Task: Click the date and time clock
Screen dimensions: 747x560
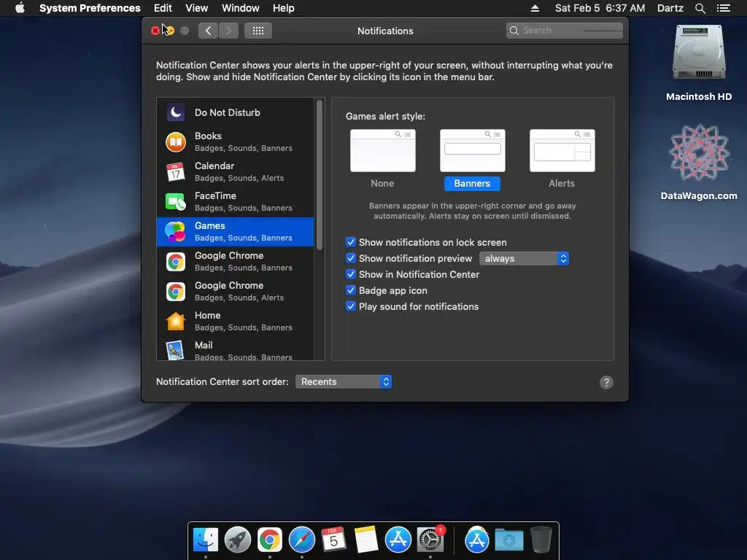Action: tap(600, 8)
